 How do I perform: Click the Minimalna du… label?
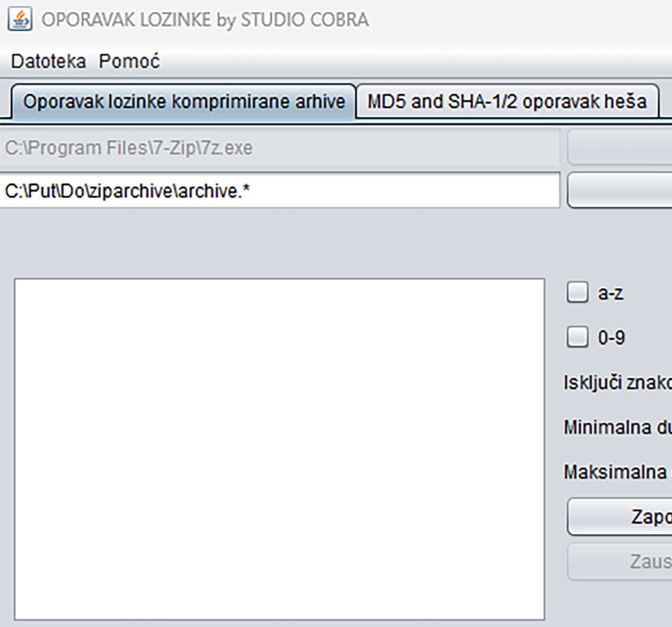pos(617,427)
